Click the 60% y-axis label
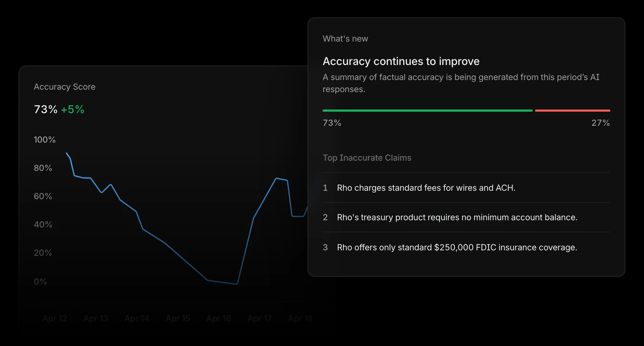Viewport: 644px width, 346px height. click(43, 196)
